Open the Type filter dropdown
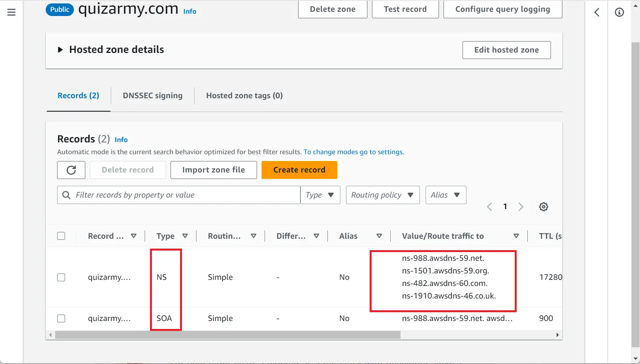The width and height of the screenshot is (640, 364). [x=320, y=195]
